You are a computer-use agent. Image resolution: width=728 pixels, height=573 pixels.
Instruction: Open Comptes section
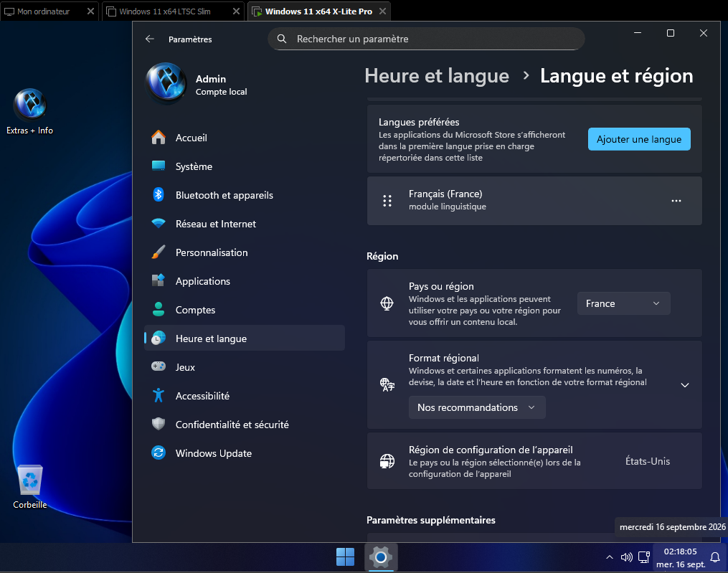click(x=244, y=310)
